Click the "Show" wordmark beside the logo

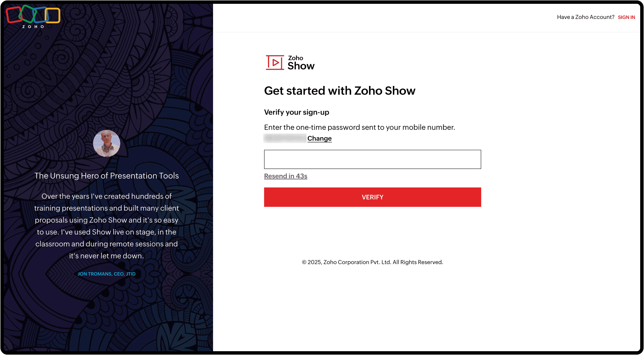pyautogui.click(x=301, y=66)
